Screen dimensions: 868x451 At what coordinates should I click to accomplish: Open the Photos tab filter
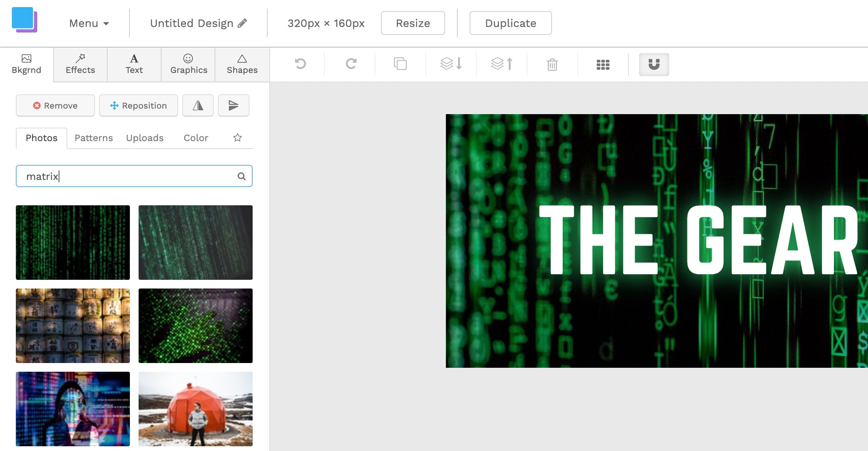[x=41, y=137]
